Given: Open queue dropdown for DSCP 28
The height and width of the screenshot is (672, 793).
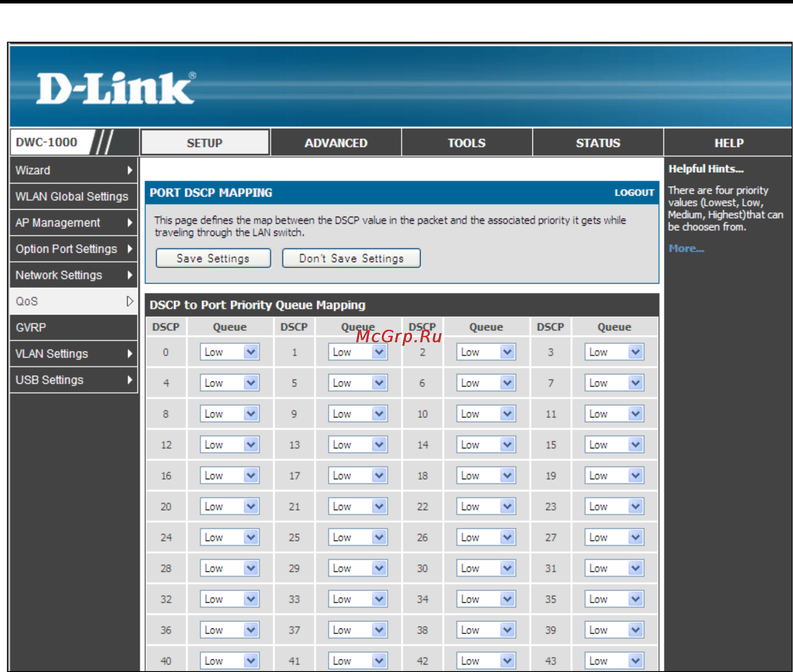Looking at the screenshot, I should click(x=230, y=568).
